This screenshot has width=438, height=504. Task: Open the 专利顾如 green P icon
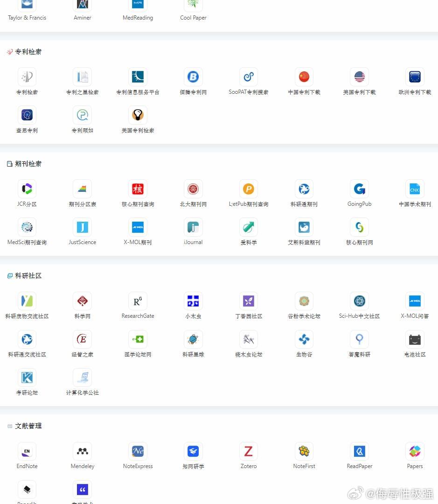click(82, 115)
